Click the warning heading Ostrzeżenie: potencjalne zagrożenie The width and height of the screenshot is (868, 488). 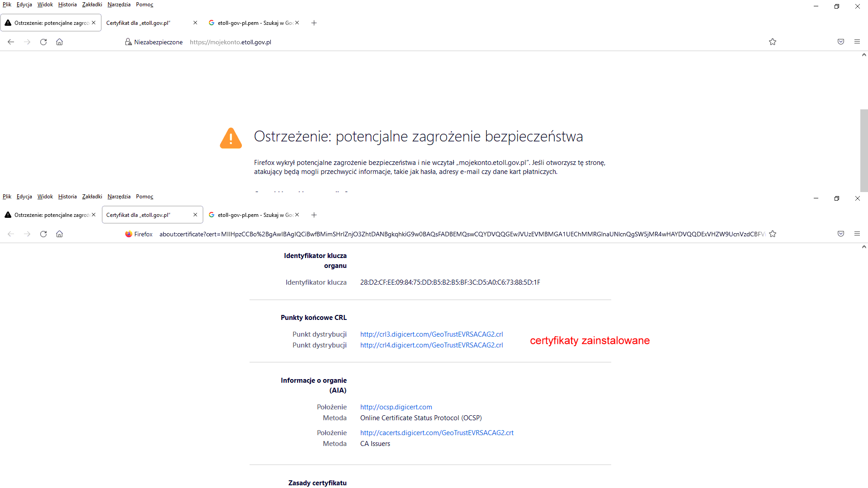418,136
